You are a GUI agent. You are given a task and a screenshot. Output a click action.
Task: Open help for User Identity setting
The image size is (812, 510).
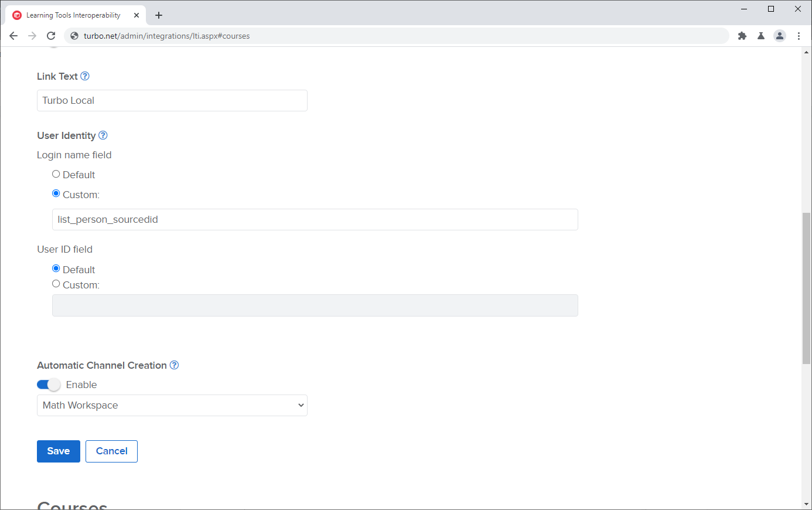point(103,135)
